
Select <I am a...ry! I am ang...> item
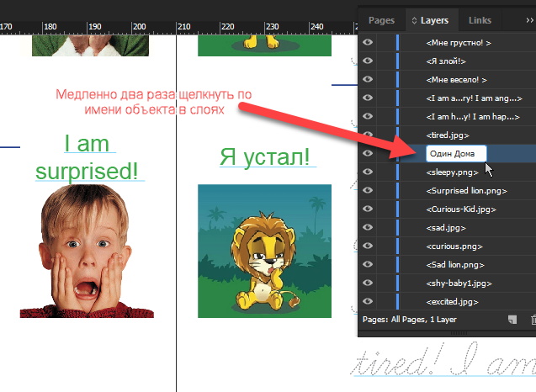pos(474,98)
